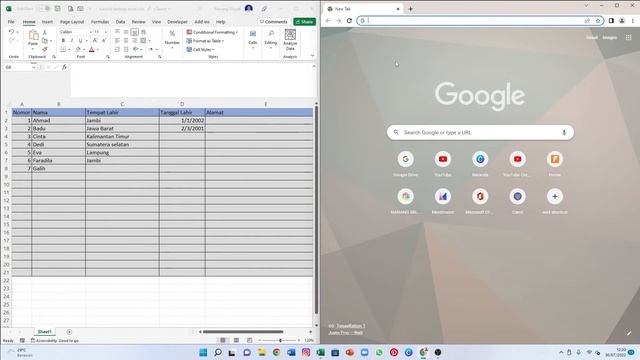The height and width of the screenshot is (360, 640).
Task: Click the Chrome profile avatar icon
Action: point(622,20)
